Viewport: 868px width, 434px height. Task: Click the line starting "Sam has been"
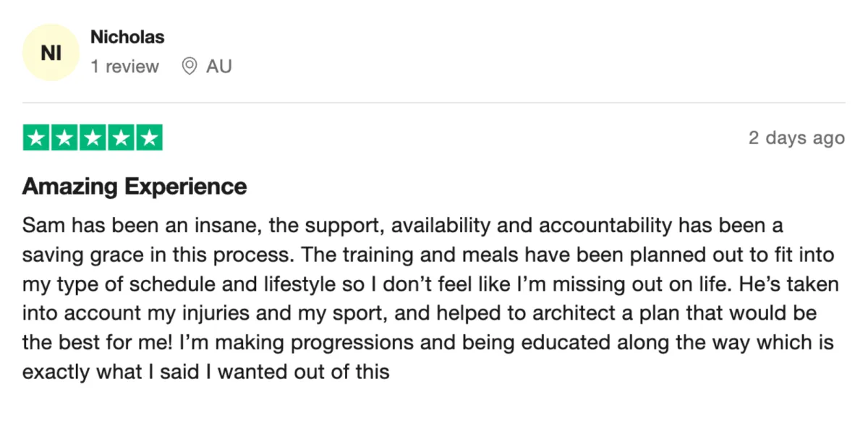[x=403, y=226]
